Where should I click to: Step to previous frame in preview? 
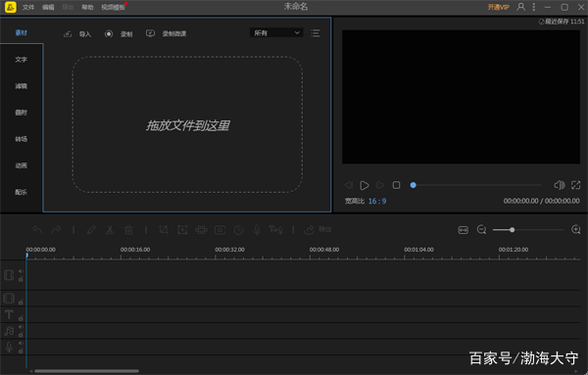[x=349, y=185]
